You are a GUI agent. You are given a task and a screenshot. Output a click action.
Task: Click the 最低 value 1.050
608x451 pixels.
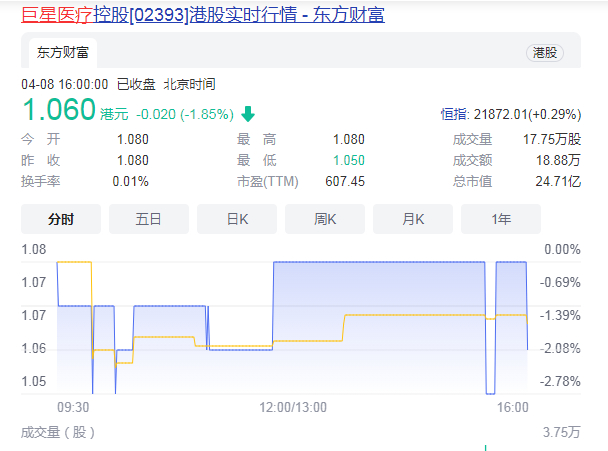point(349,160)
